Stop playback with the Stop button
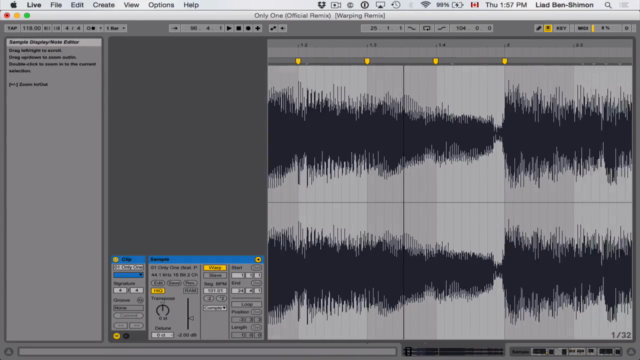The height and width of the screenshot is (360, 640). click(239, 28)
